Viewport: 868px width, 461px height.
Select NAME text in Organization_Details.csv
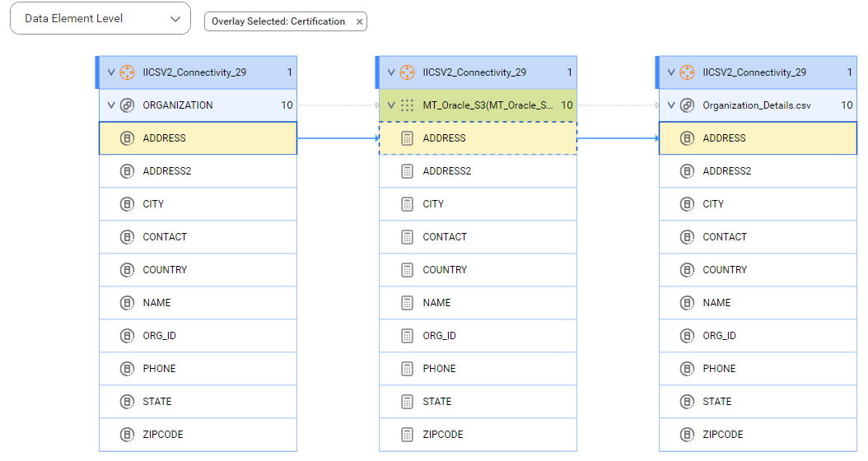pyautogui.click(x=716, y=303)
